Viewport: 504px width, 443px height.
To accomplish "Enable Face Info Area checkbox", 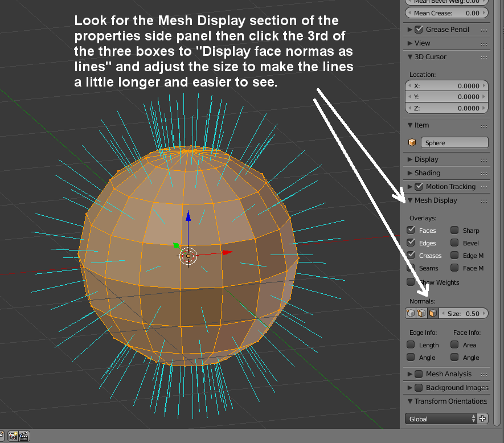I will click(x=454, y=344).
